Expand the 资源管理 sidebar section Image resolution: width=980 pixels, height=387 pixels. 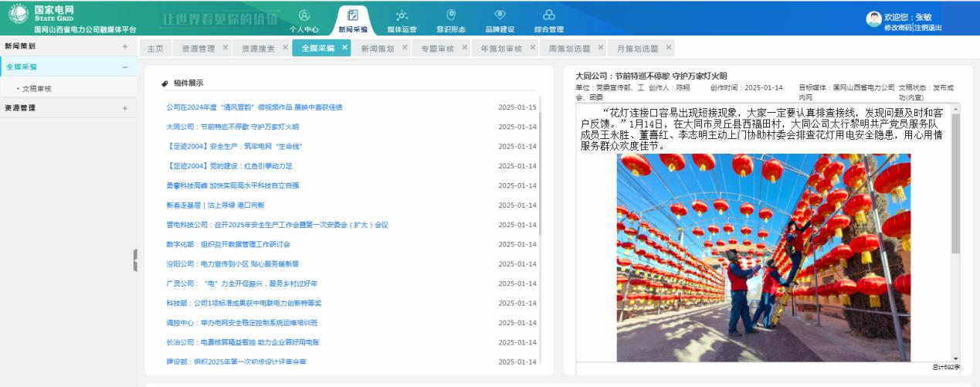coord(124,108)
